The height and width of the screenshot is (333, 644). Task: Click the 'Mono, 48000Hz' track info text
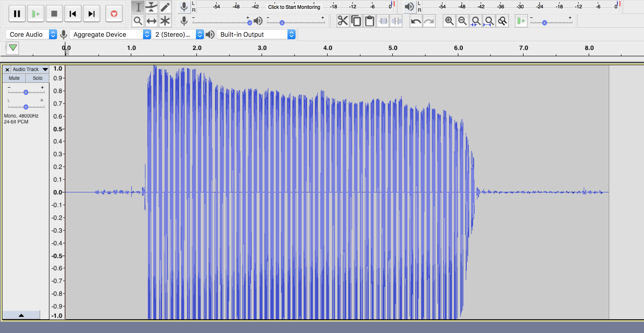(x=21, y=116)
